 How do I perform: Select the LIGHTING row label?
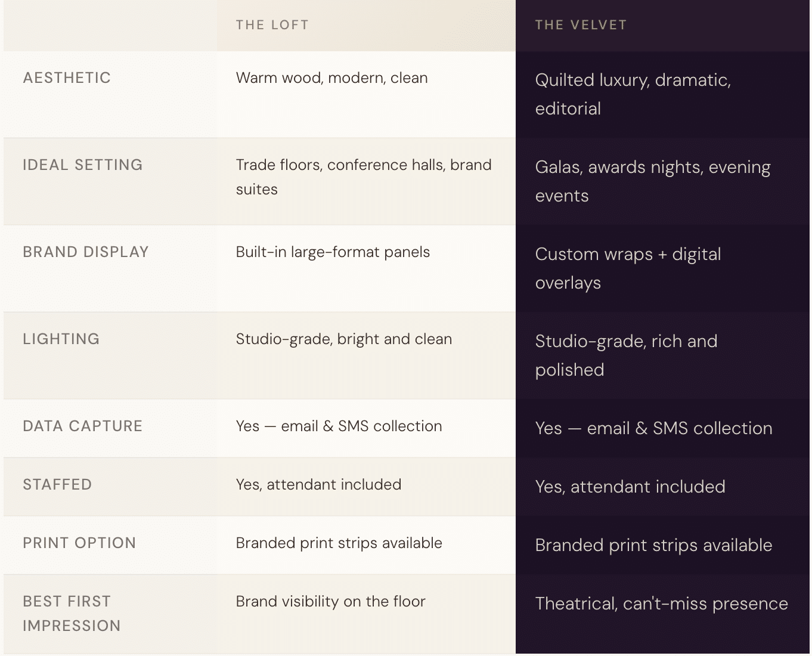click(x=61, y=339)
